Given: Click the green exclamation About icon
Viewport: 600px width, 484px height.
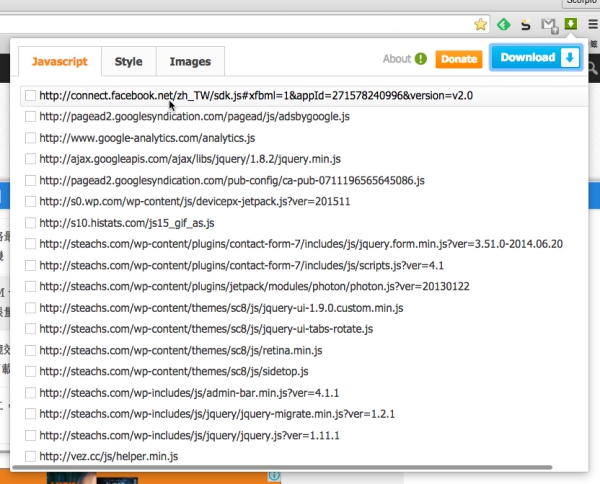Looking at the screenshot, I should (x=421, y=59).
